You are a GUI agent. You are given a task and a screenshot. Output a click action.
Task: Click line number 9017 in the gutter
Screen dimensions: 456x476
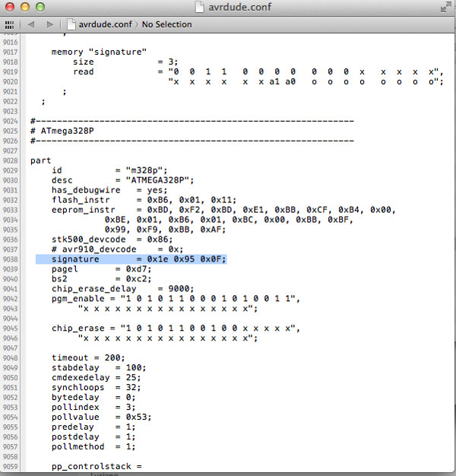coord(11,52)
